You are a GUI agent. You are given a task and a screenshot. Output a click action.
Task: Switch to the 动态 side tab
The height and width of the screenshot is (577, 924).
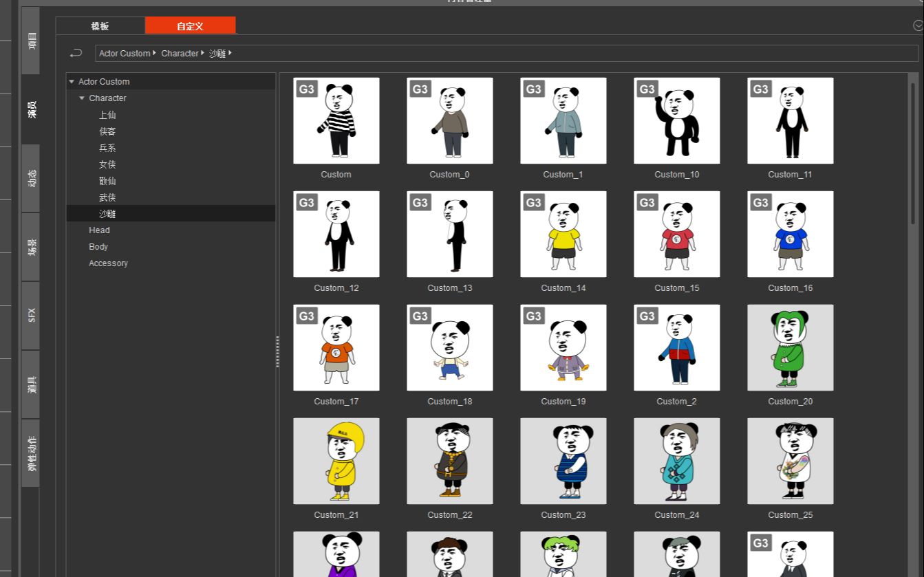pyautogui.click(x=31, y=178)
